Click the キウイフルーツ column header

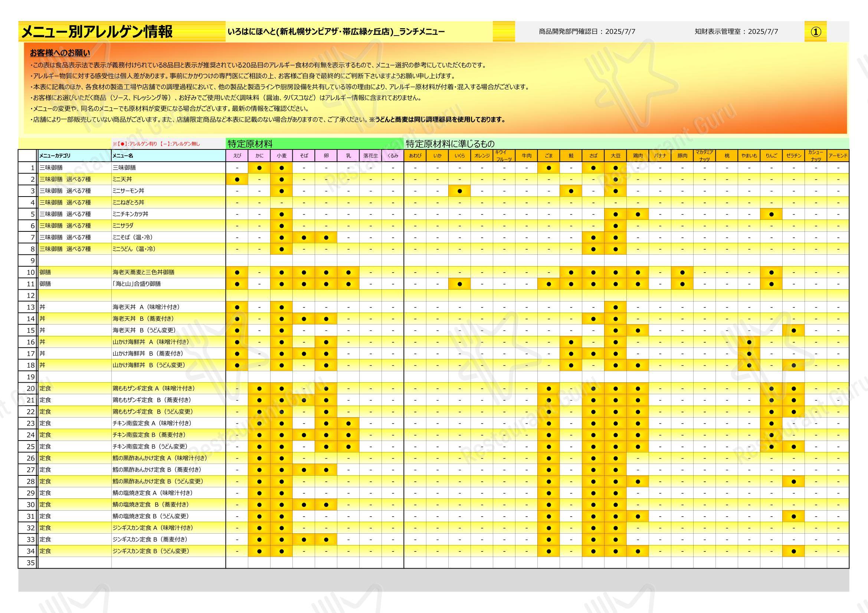(504, 156)
